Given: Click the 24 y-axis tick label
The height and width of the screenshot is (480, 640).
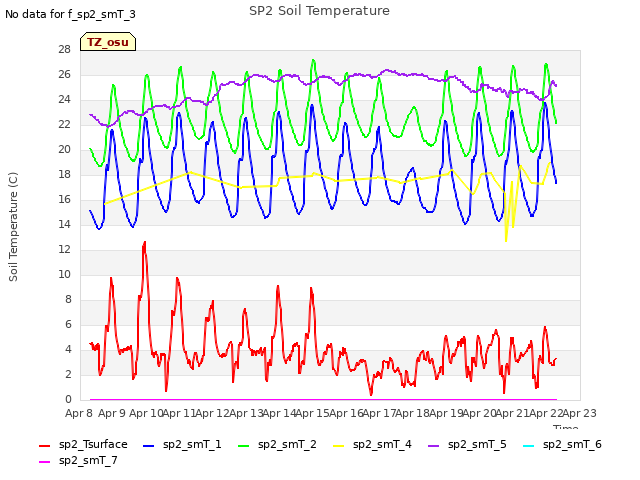Looking at the screenshot, I should (x=64, y=99).
